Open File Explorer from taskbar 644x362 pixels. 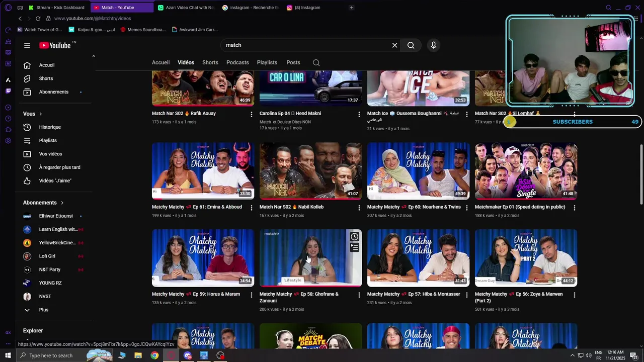click(x=138, y=355)
